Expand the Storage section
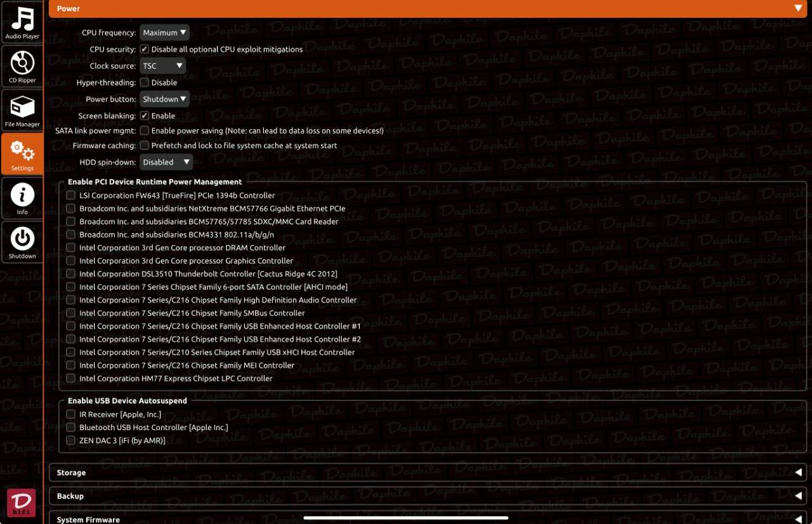Image resolution: width=812 pixels, height=524 pixels. (x=428, y=473)
